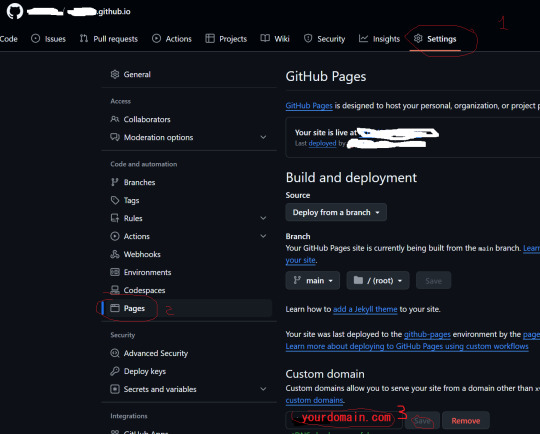Open the Wiki tab
Image resolution: width=540 pixels, height=434 pixels.
(x=275, y=39)
